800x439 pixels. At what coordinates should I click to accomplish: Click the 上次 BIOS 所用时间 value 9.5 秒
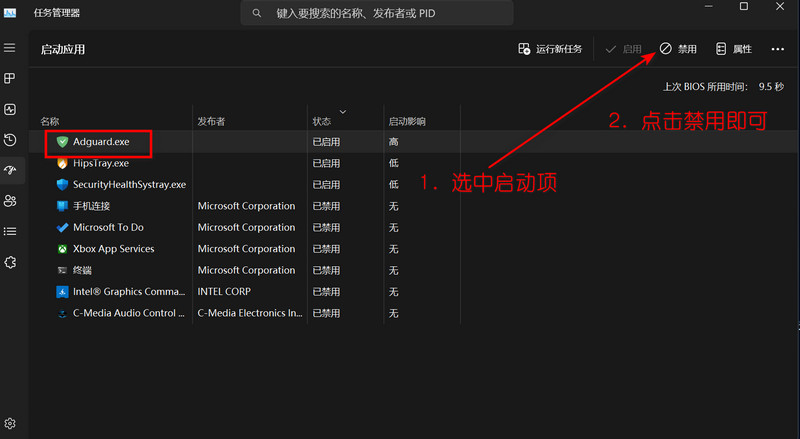pyautogui.click(x=771, y=87)
